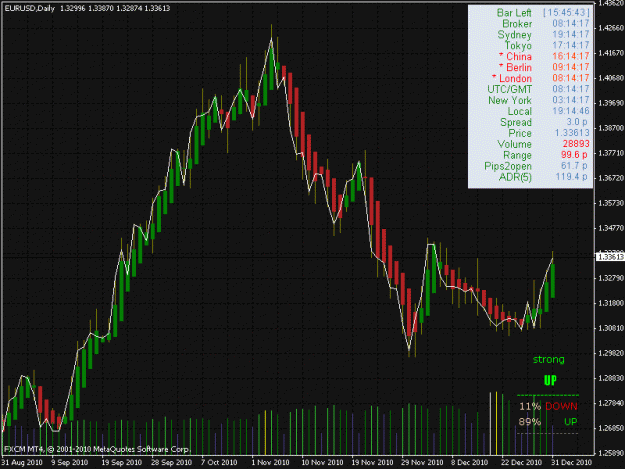Viewport: 625px width, 469px height.
Task: Click the 9 Sep 2010 date label
Action: (x=70, y=463)
